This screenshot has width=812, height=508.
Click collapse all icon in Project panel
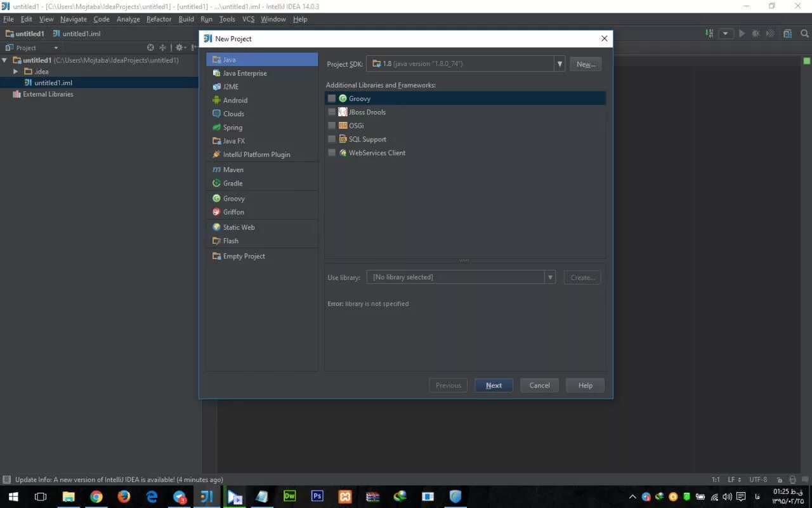[162, 48]
